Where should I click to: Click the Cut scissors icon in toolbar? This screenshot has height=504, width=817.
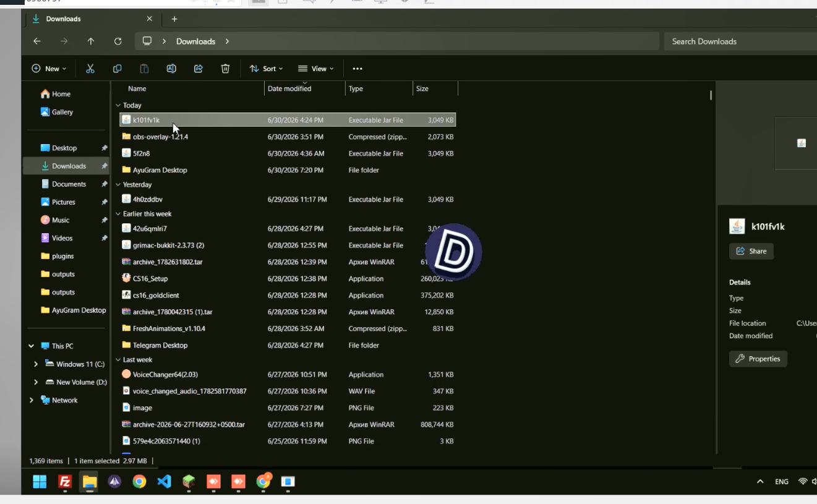click(x=90, y=69)
